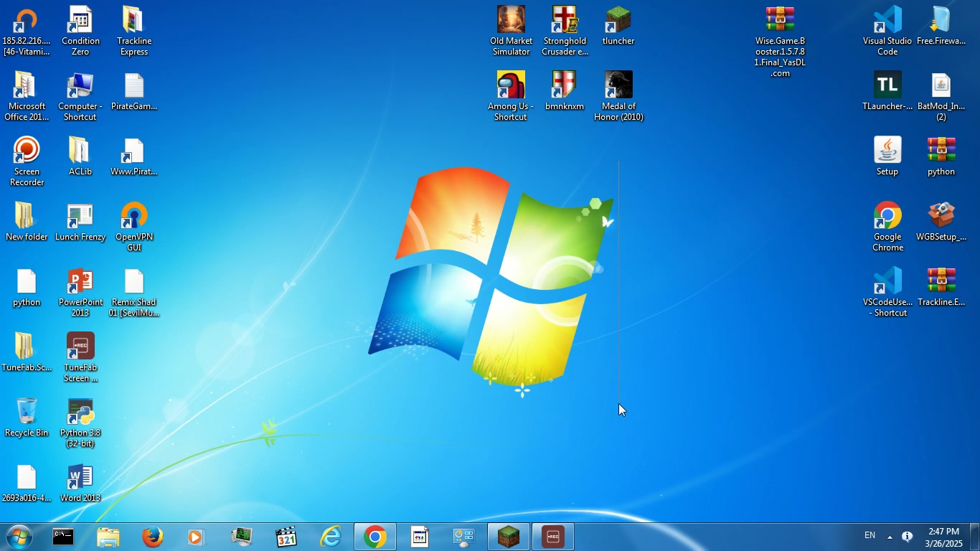Select the Google Chrome desktop shortcut
This screenshot has height=551, width=980.
[888, 227]
